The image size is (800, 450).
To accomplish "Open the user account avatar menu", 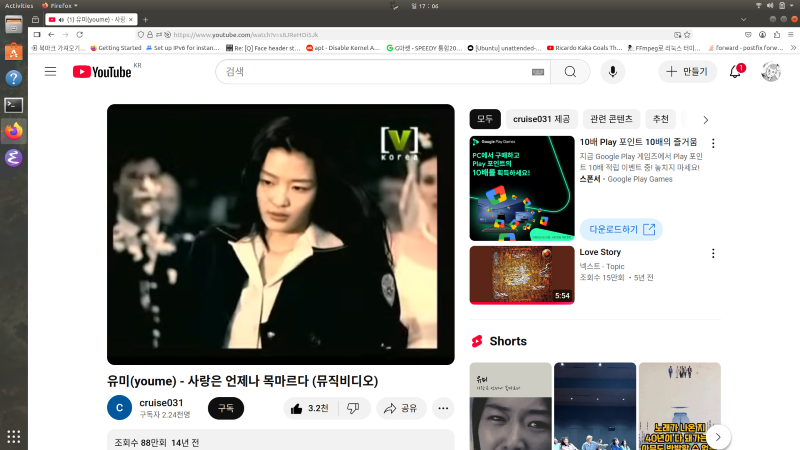I will tap(771, 72).
